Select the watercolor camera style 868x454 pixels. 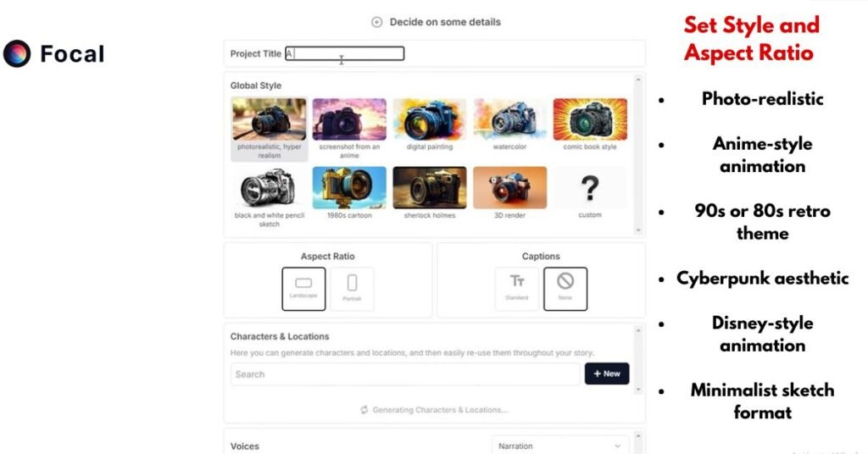click(509, 119)
